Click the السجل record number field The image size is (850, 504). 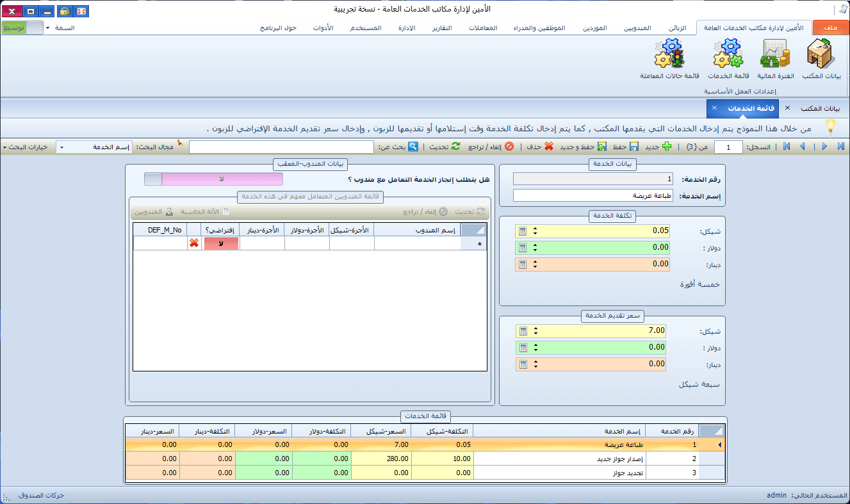(x=727, y=147)
